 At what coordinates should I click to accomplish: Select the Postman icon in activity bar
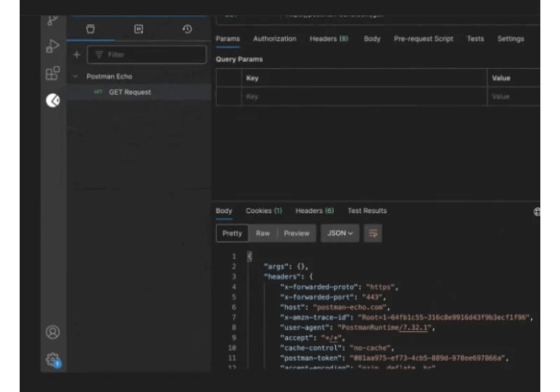(53, 101)
